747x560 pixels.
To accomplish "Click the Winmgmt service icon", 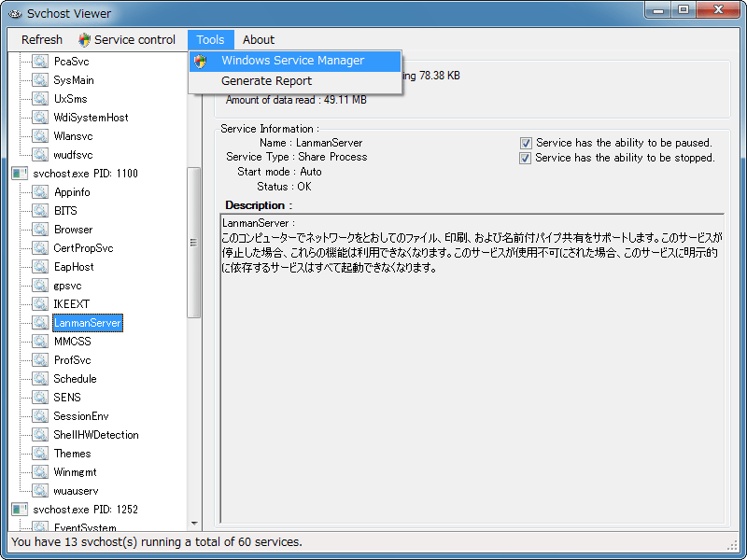I will click(x=40, y=472).
